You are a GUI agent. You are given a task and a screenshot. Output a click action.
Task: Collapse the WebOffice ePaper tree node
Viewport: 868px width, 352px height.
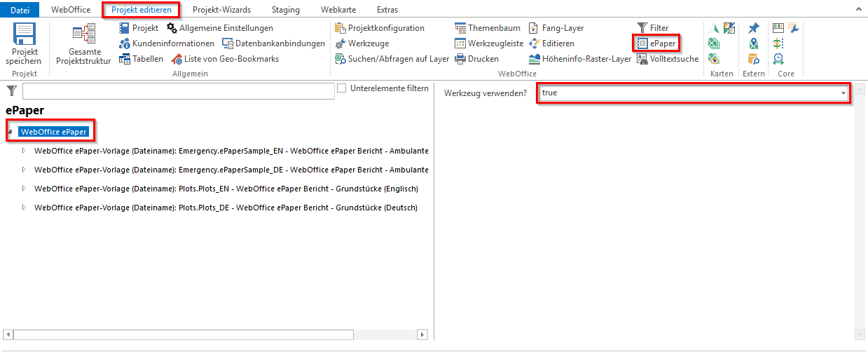[11, 132]
